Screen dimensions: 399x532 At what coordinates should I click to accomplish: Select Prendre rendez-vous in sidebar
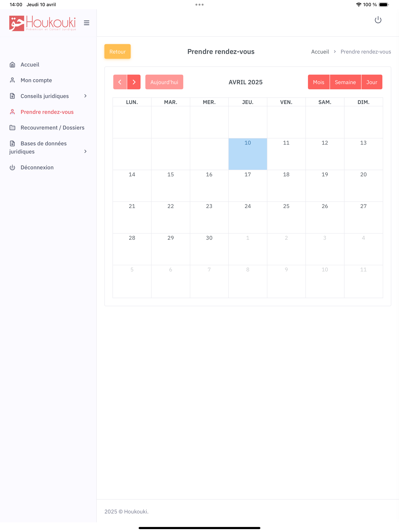point(47,112)
